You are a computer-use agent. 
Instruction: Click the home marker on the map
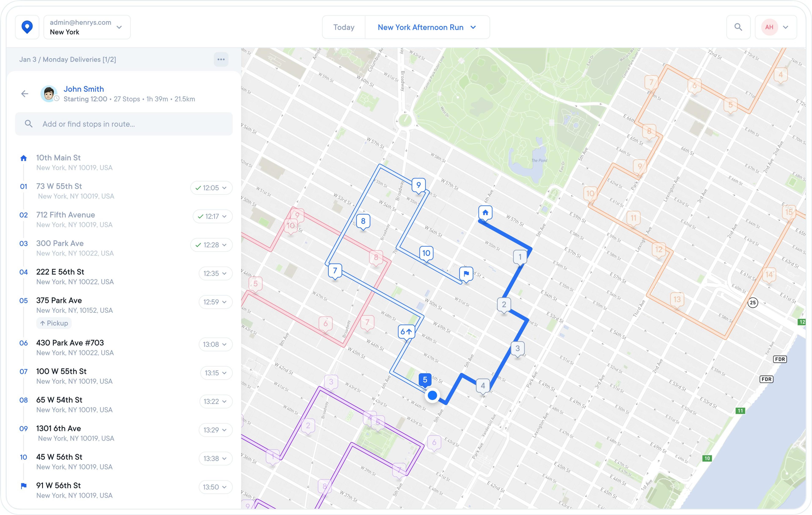point(485,213)
